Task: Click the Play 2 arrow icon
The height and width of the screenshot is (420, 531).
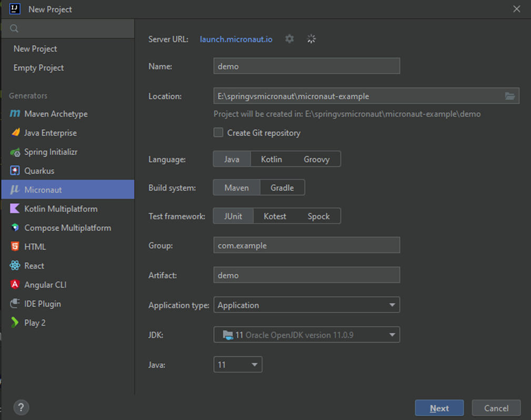Action: click(15, 323)
